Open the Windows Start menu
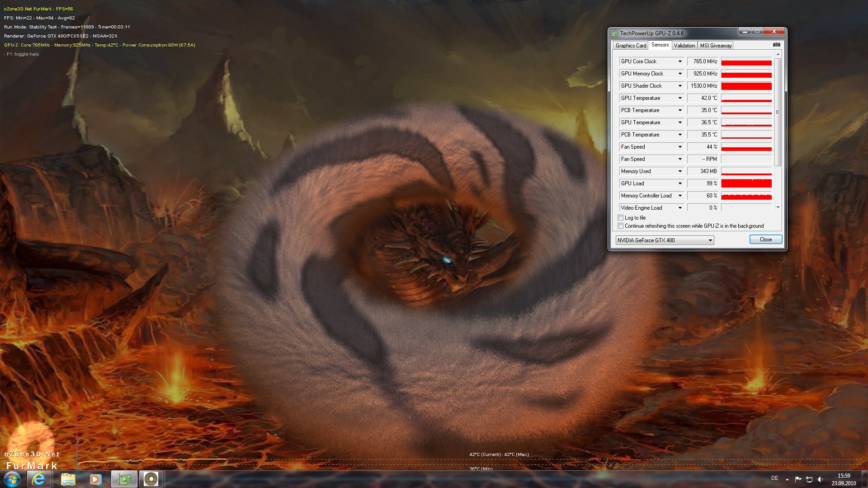The image size is (868, 488). [x=12, y=479]
